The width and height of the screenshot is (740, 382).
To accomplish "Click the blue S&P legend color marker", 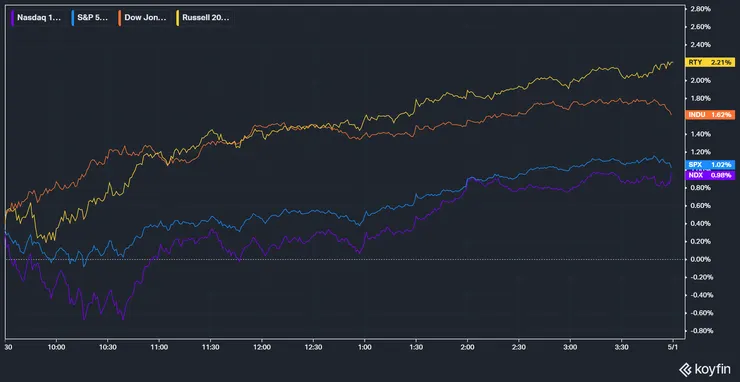I will click(x=72, y=18).
